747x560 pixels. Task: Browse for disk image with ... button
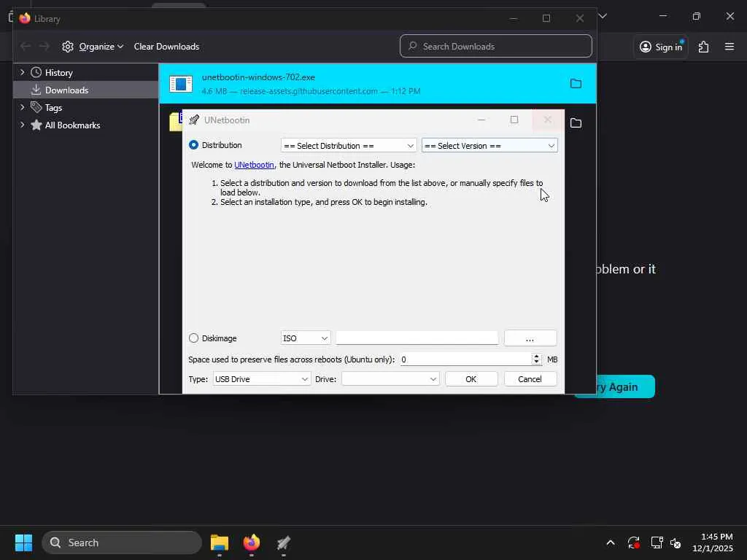[x=530, y=338]
